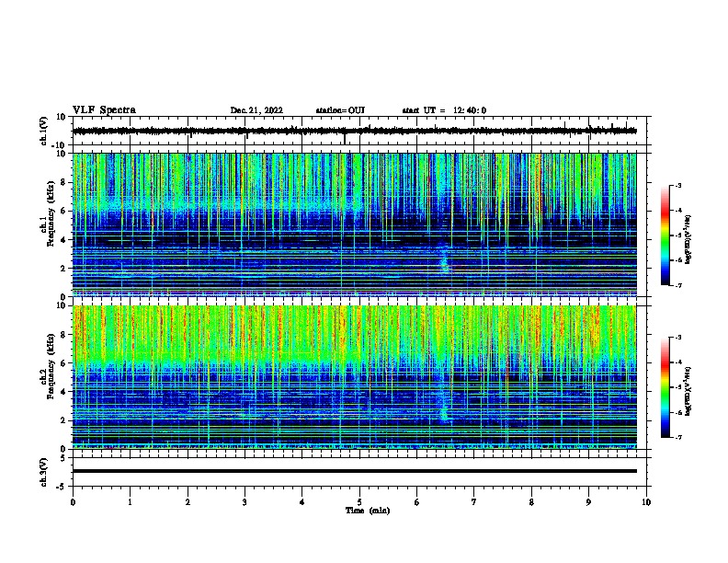728x563 pixels.
Task: Click the ch.1 Frequency (kHz) axis label
Action: tap(47, 213)
